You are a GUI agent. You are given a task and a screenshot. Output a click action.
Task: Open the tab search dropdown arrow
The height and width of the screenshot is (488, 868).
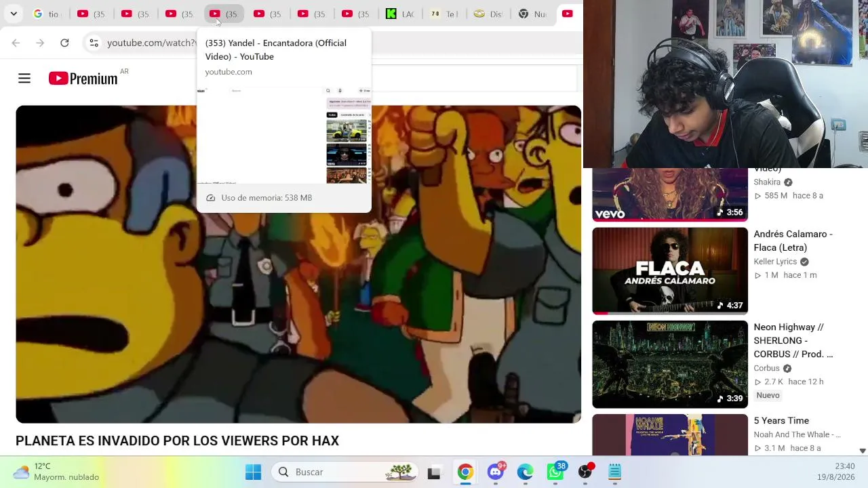(x=14, y=14)
